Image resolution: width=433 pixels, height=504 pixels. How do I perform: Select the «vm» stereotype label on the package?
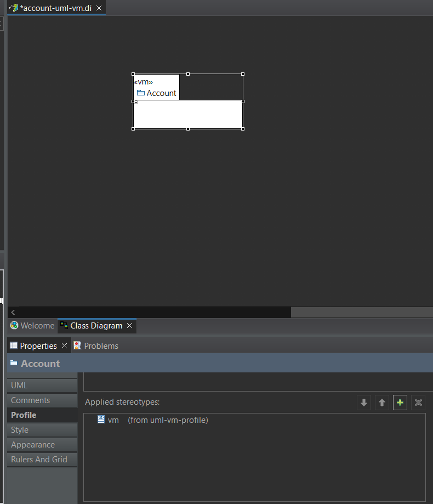[143, 82]
